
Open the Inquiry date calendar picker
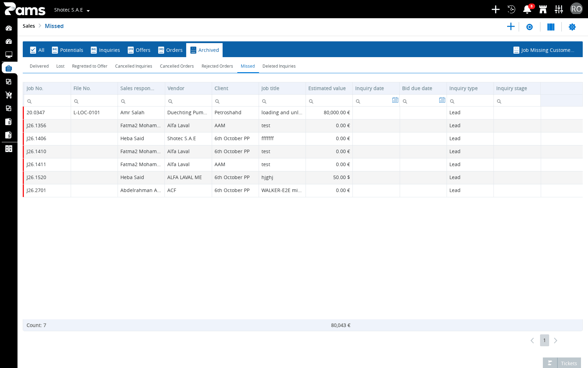click(x=395, y=100)
